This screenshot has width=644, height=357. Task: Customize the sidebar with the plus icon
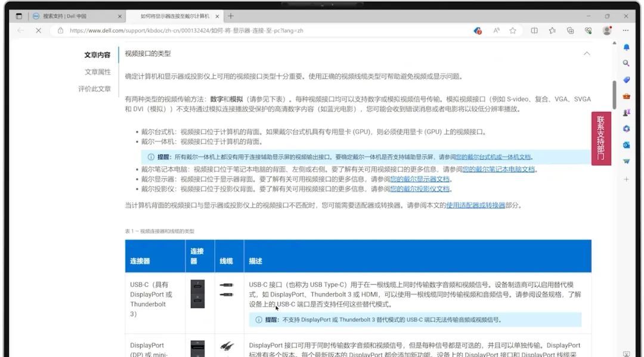(x=627, y=177)
